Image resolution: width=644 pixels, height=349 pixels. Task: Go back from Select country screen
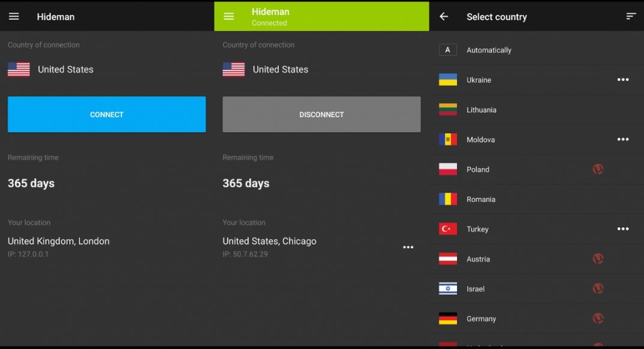[x=443, y=16]
